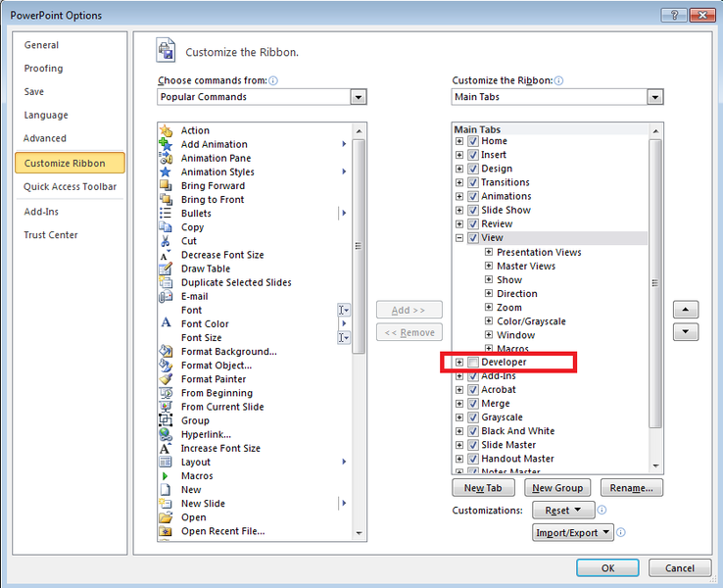Click the E-mail command icon
723x588 pixels.
point(166,296)
